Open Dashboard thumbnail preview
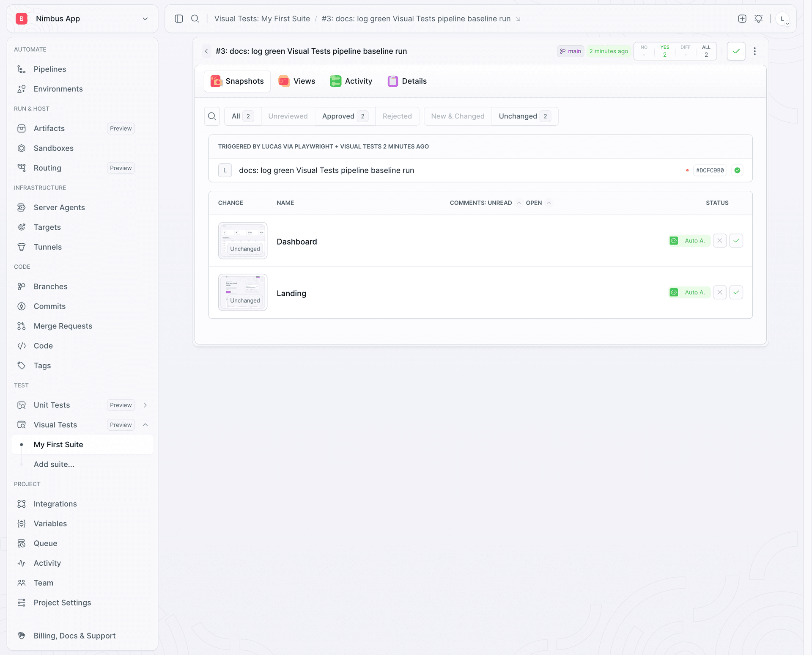Image resolution: width=812 pixels, height=655 pixels. click(243, 241)
